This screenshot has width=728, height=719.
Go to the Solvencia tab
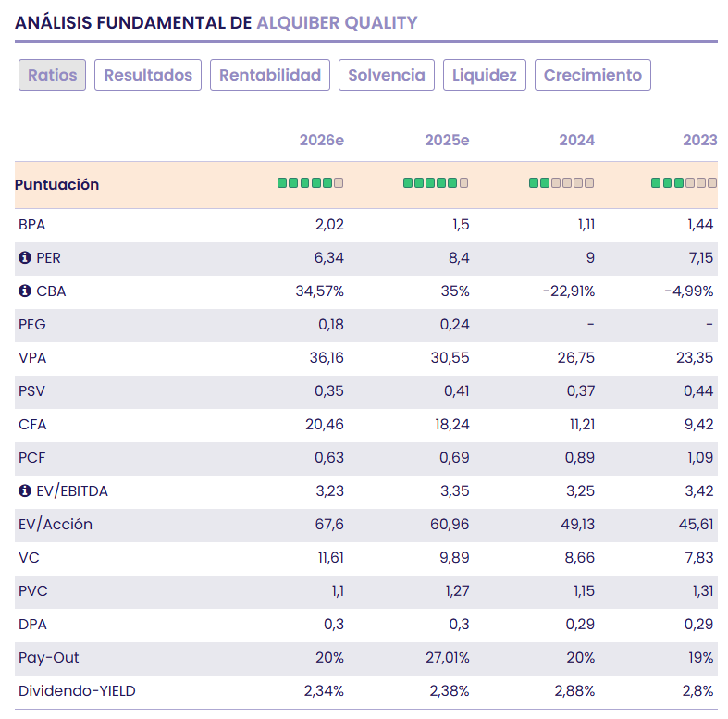(x=387, y=75)
